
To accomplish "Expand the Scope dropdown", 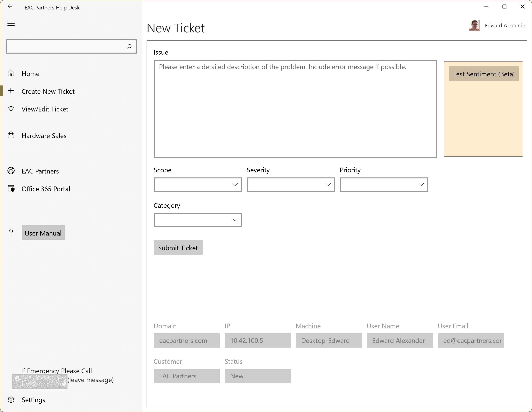I will coord(198,185).
